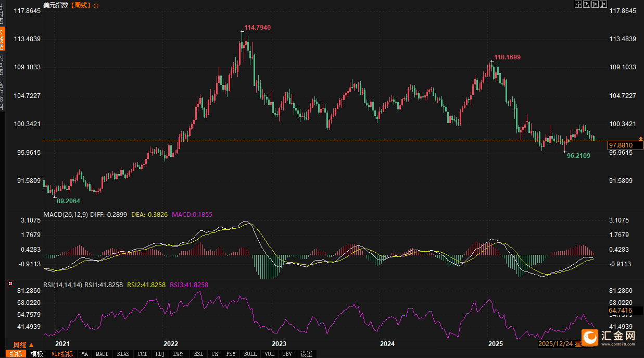This screenshot has height=358, width=644.
Task: Click the 2023 year label on time axis
Action: 279,344
